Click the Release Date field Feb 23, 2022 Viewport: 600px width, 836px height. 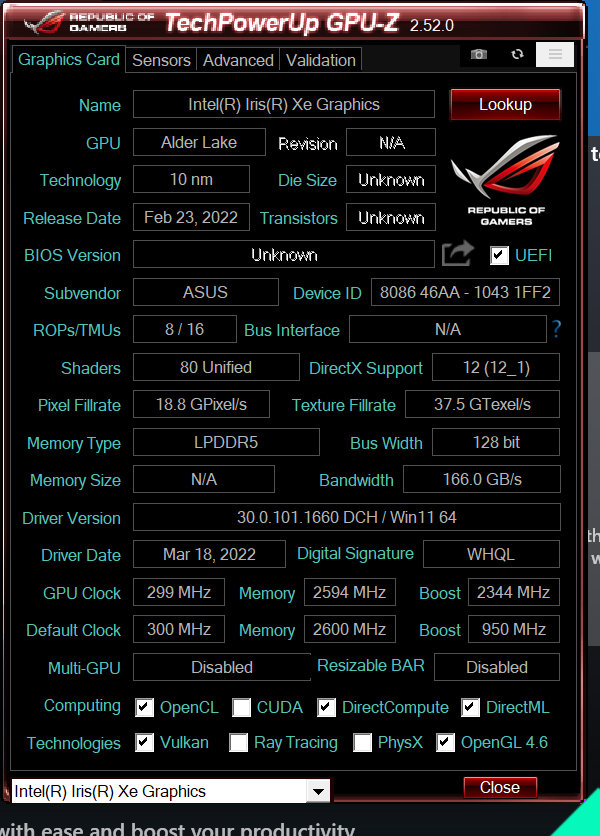[x=191, y=217]
